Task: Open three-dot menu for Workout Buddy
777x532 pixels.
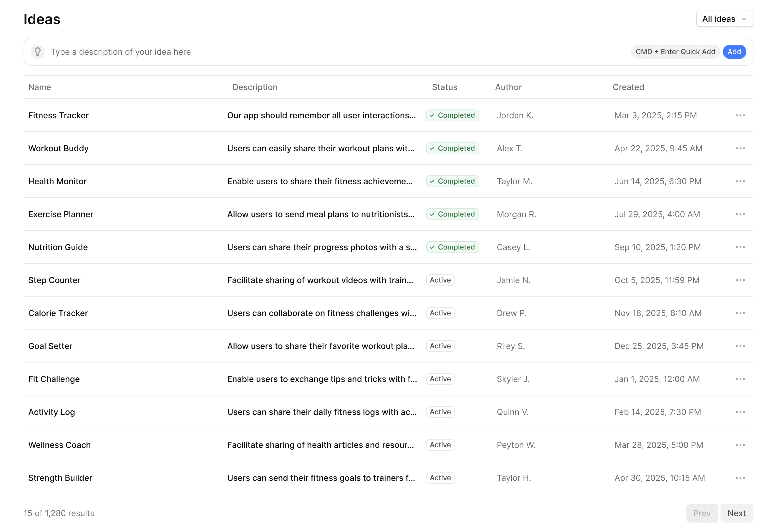Action: point(740,148)
